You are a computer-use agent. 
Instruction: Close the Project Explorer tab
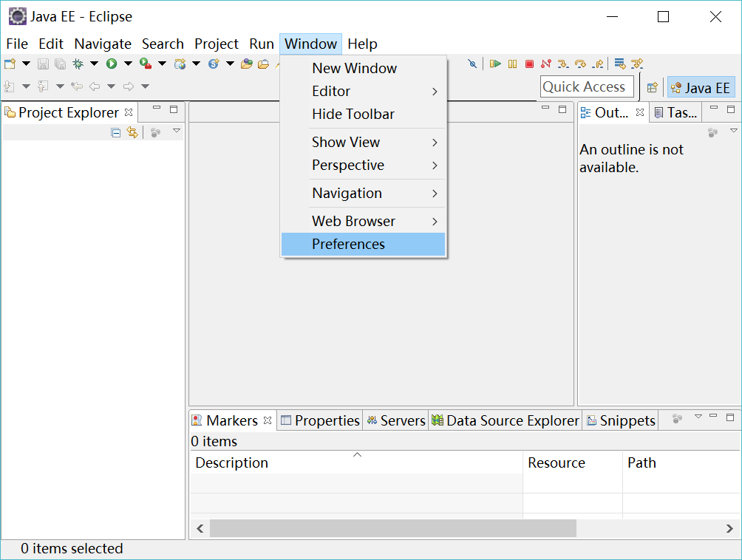129,112
